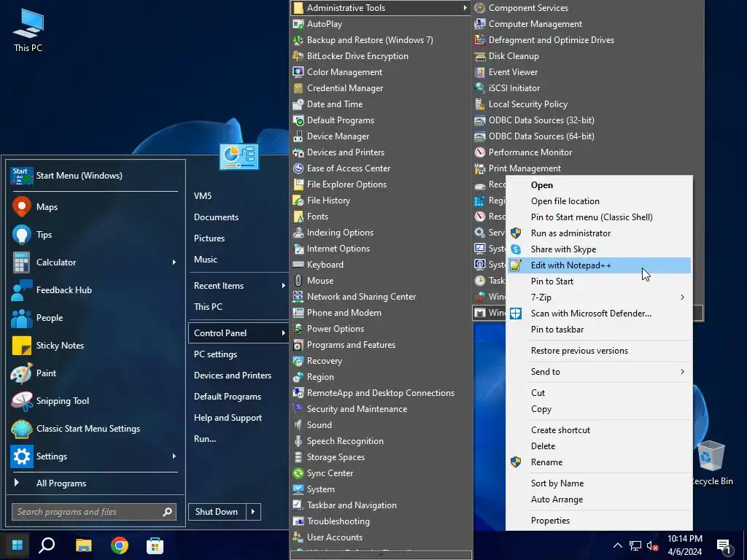
Task: Select Share with Skype
Action: pyautogui.click(x=600, y=249)
